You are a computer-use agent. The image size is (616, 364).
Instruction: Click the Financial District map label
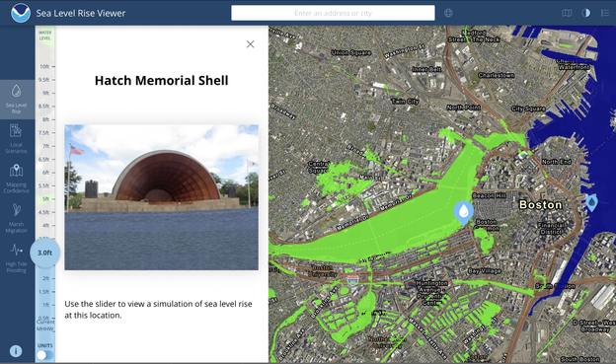coord(552,228)
